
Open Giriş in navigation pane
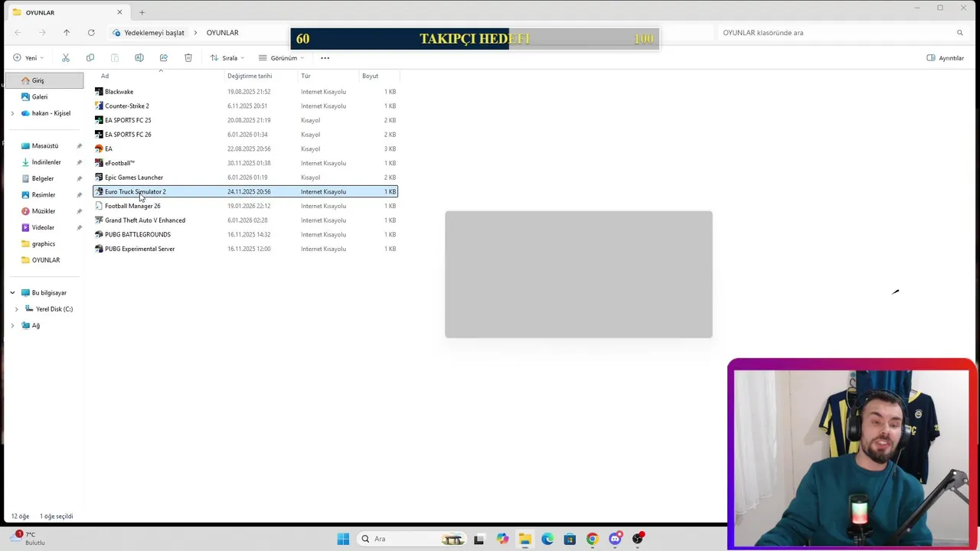coord(44,80)
